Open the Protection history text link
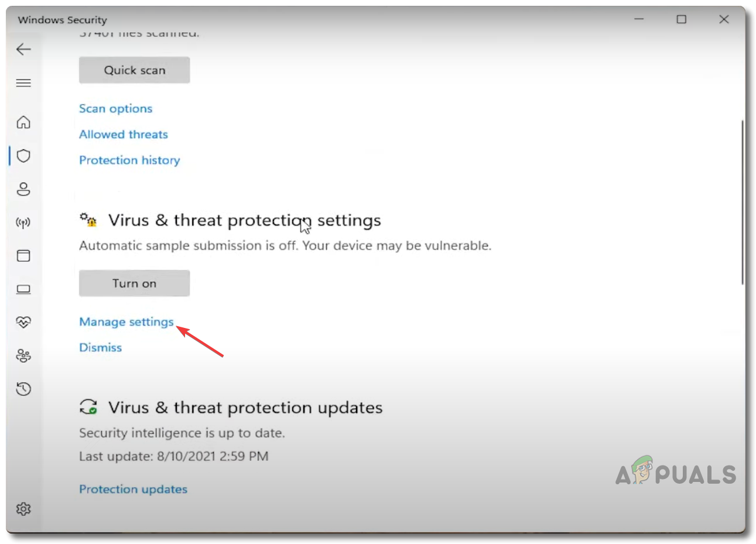Image resolution: width=756 pixels, height=544 pixels. click(x=129, y=160)
